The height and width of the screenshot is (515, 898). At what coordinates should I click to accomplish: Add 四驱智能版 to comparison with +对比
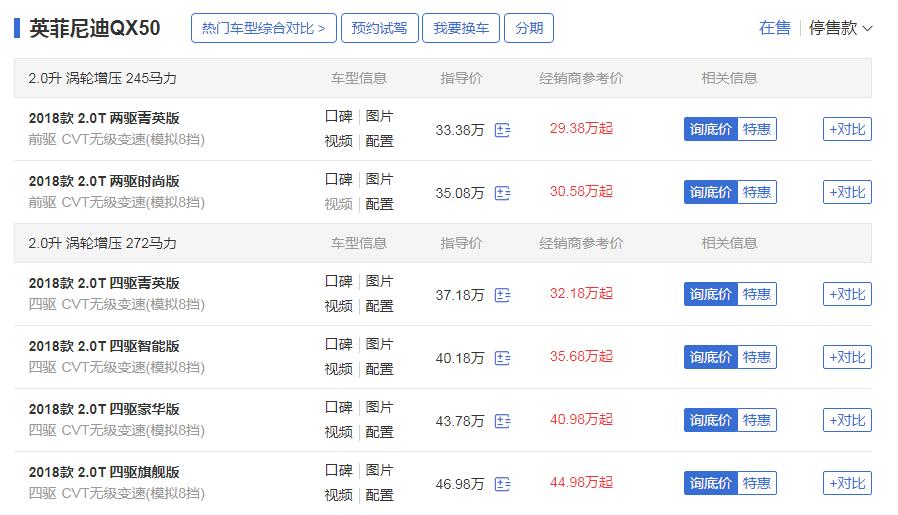847,357
